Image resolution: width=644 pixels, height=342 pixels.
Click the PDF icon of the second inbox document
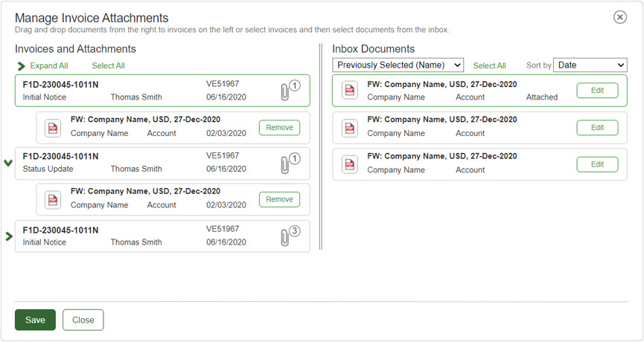click(349, 128)
